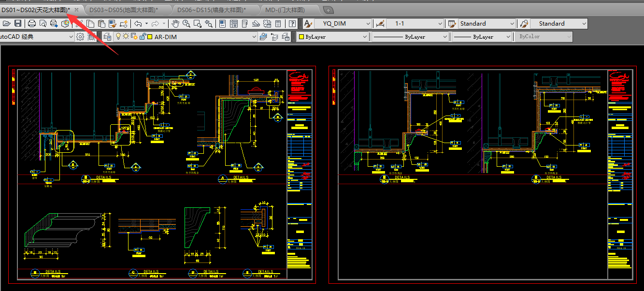Toggle viewport freeze on AR-DIM layer
This screenshot has height=291, width=644.
tap(134, 36)
